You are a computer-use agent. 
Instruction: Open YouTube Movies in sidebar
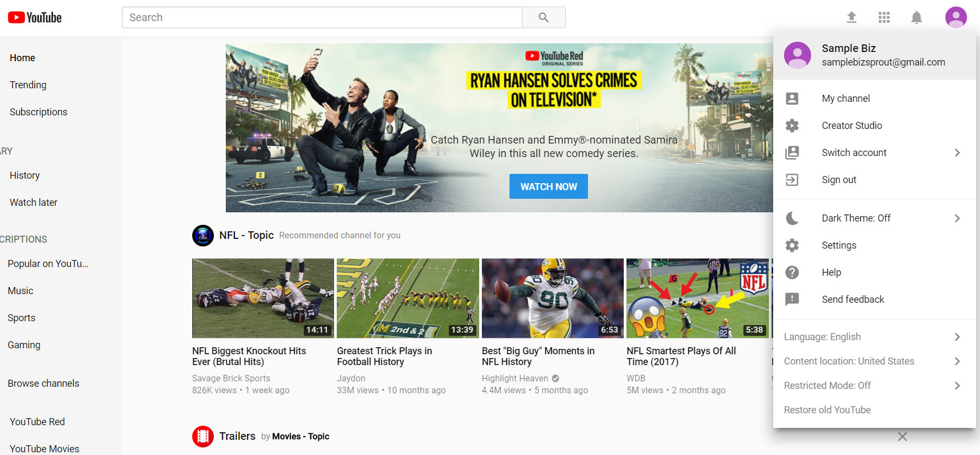[44, 449]
